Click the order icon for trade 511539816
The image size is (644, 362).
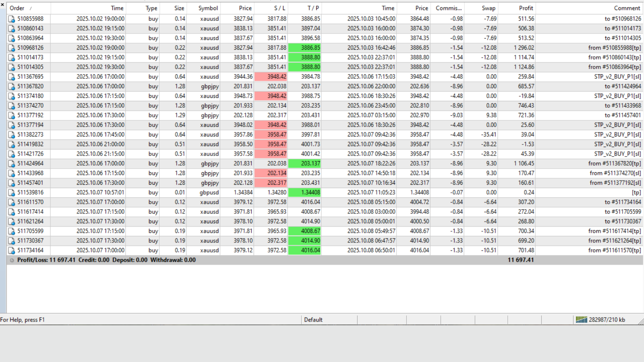(11, 192)
